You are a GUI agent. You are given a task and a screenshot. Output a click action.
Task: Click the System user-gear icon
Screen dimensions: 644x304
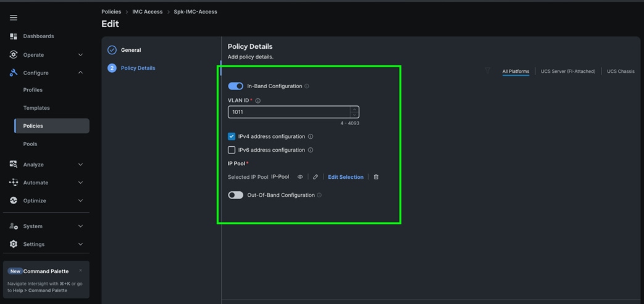[x=14, y=226]
